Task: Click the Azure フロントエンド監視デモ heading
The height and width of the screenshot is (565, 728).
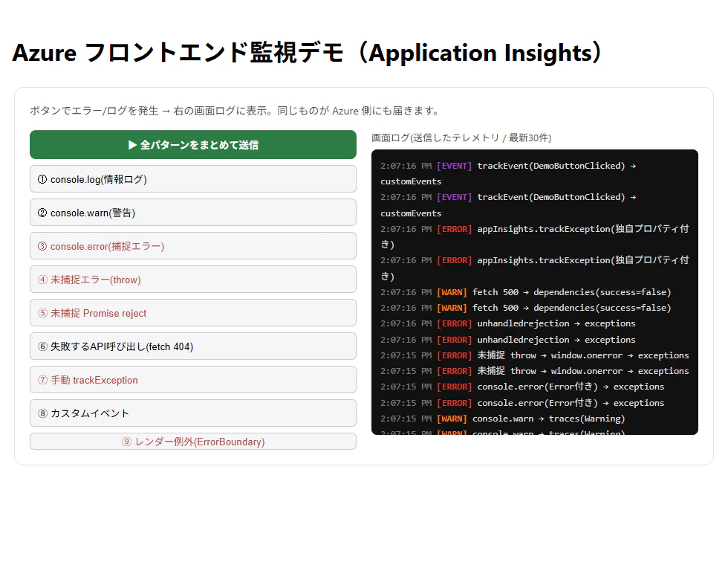Action: (308, 53)
